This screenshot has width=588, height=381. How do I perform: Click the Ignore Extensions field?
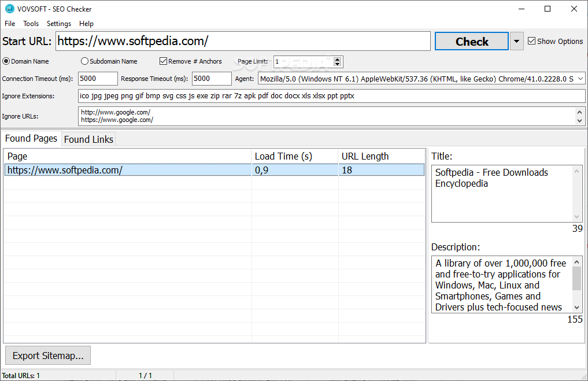coord(331,96)
